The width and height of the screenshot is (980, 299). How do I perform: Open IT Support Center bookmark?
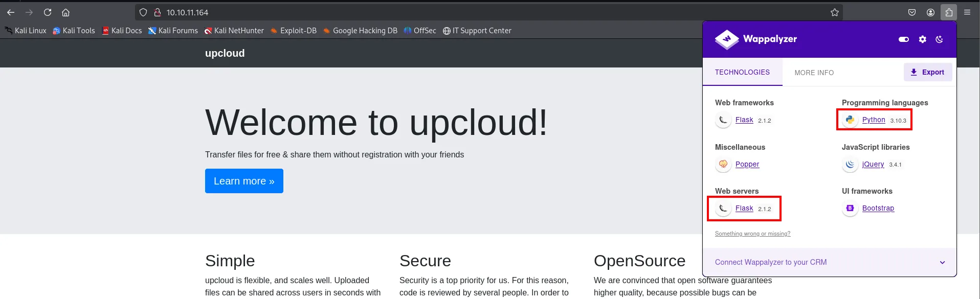477,31
